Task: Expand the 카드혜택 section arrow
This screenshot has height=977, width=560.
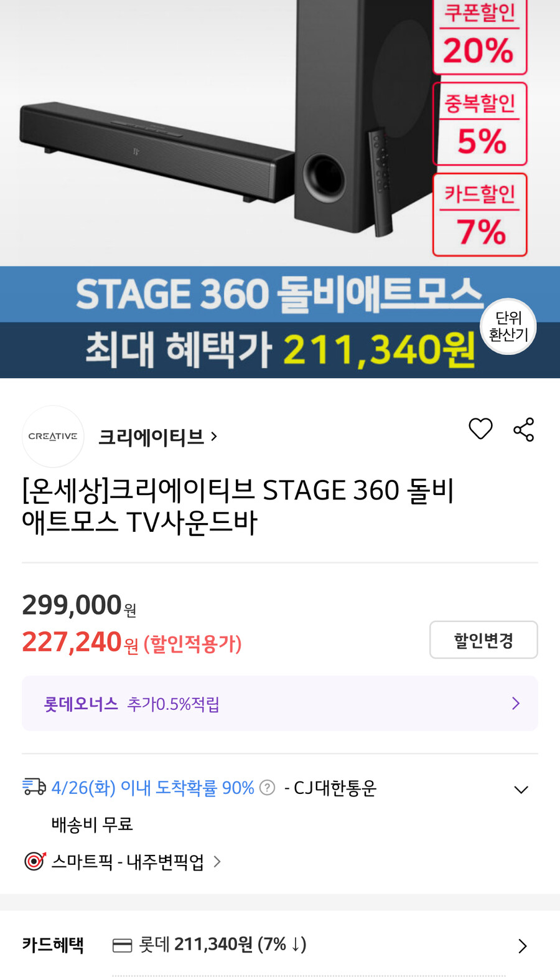Action: point(525,945)
